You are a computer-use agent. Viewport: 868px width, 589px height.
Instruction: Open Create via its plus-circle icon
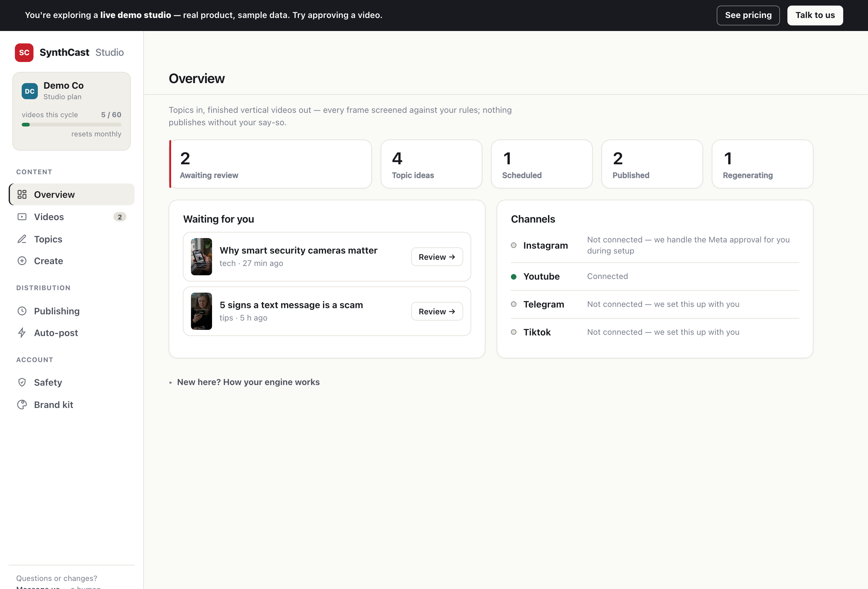22,261
